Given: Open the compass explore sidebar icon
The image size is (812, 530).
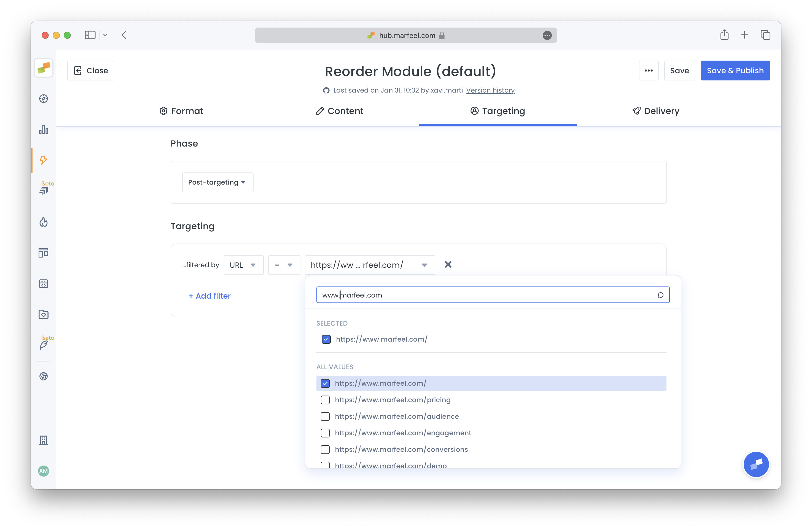Looking at the screenshot, I should 43,99.
